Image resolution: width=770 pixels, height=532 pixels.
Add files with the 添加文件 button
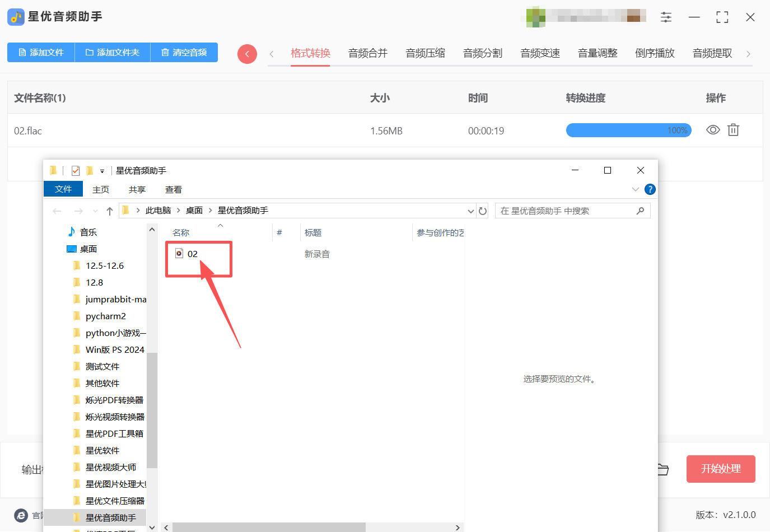[x=41, y=53]
